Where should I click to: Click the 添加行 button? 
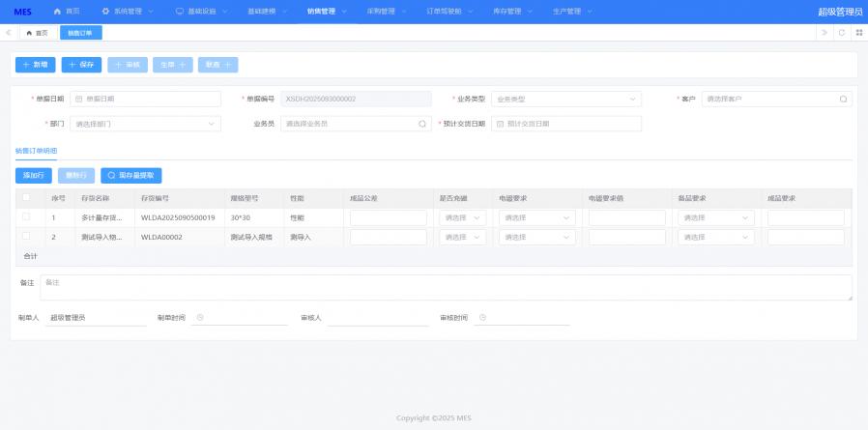(34, 176)
